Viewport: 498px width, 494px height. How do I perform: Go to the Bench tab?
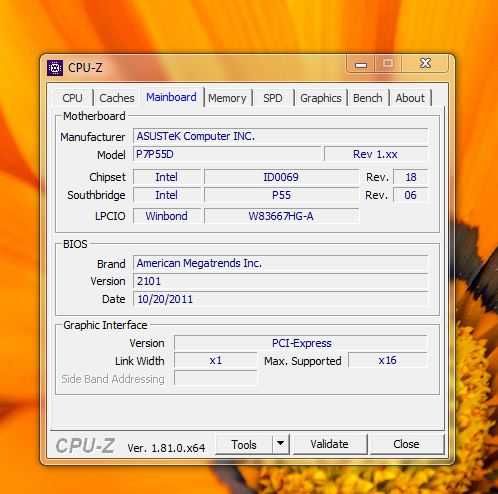click(368, 98)
